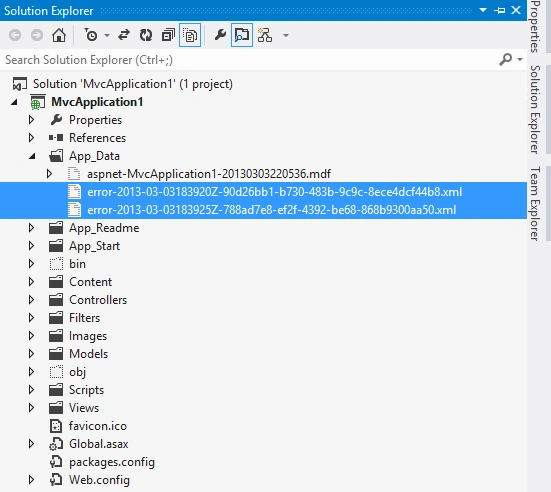
Task: Select the bin folder item
Action: click(x=77, y=264)
